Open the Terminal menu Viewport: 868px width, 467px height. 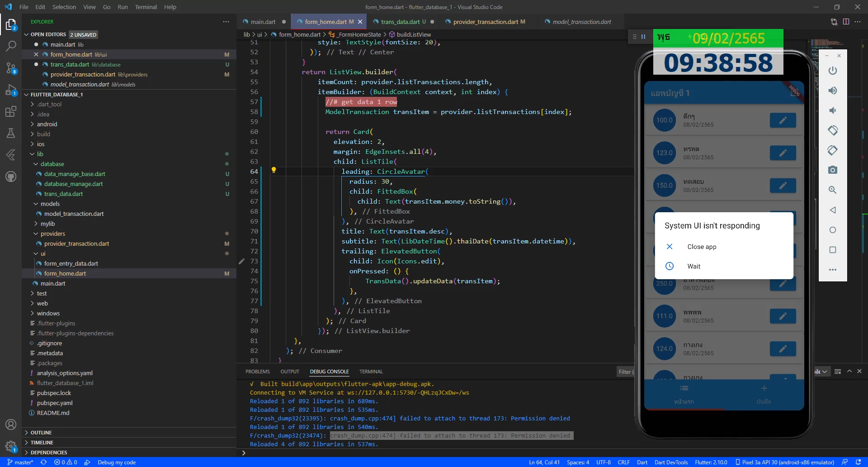[146, 7]
